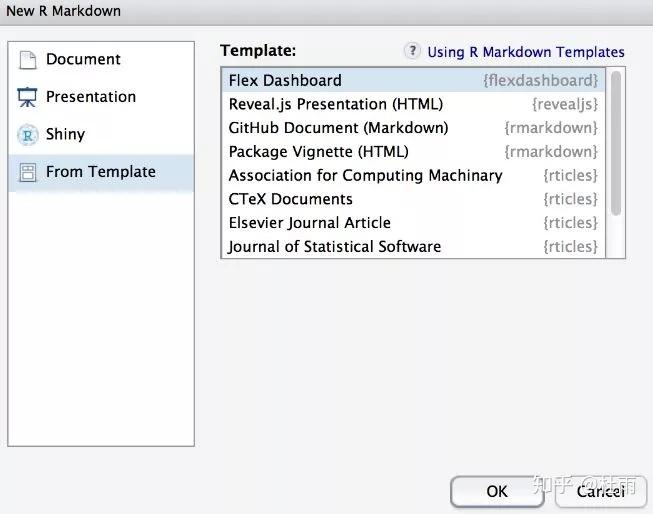Switch to the Presentation category
This screenshot has height=514, width=653.
90,97
